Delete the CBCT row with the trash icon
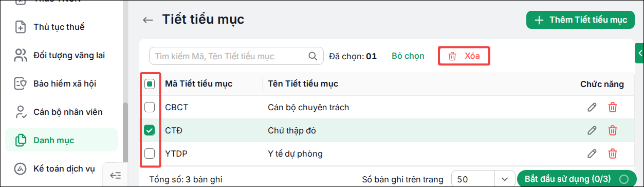644x187 pixels. (612, 107)
